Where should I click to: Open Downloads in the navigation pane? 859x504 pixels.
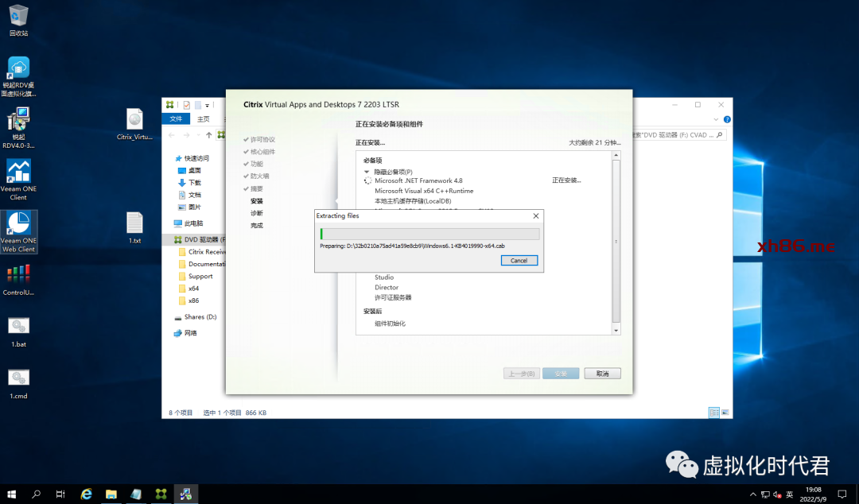(189, 182)
